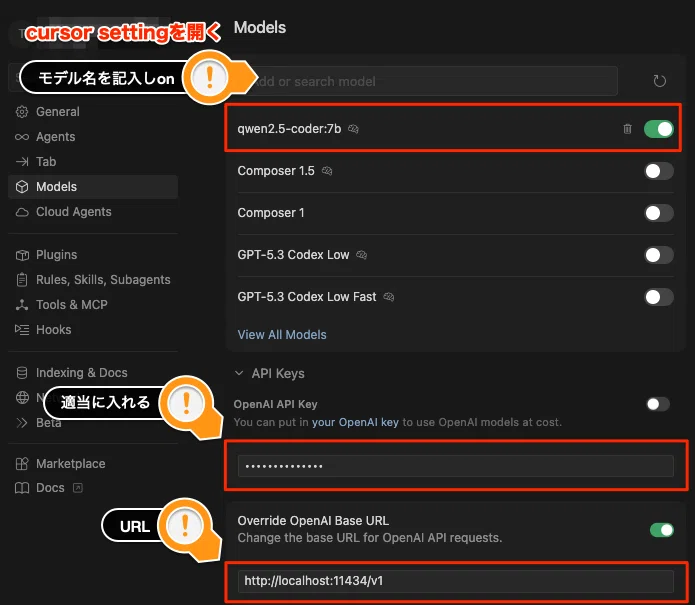Click the your OpenAI key link
The width and height of the screenshot is (695, 605).
coord(355,422)
